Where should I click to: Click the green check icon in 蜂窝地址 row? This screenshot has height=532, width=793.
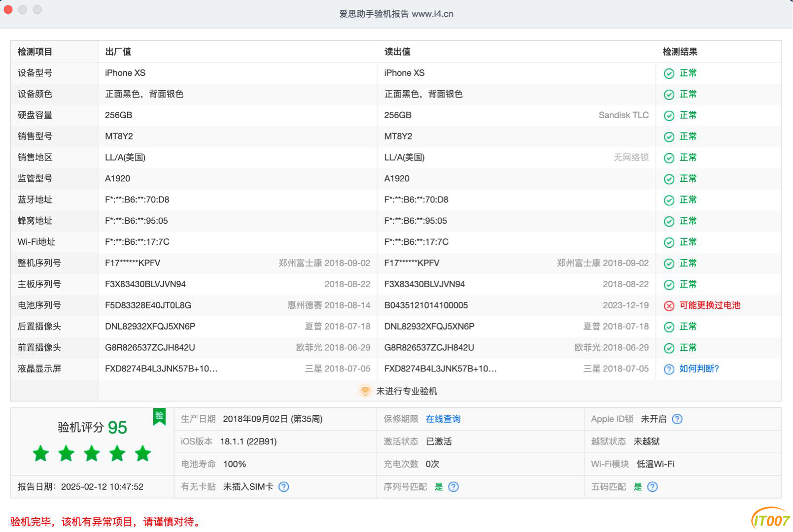669,222
